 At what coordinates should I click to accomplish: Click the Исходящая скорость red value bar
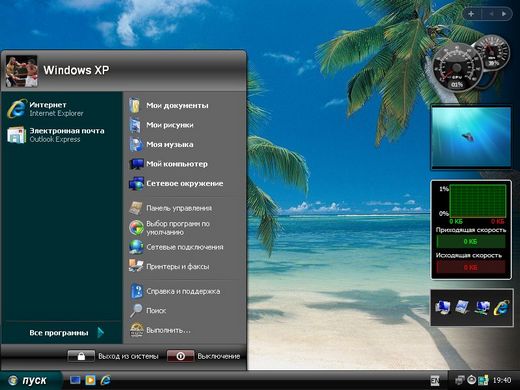[471, 267]
